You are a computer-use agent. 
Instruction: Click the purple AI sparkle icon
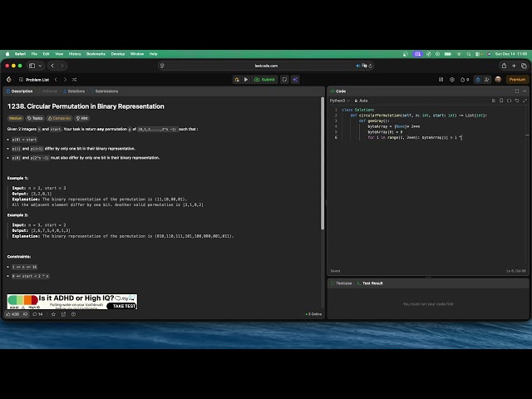click(295, 80)
